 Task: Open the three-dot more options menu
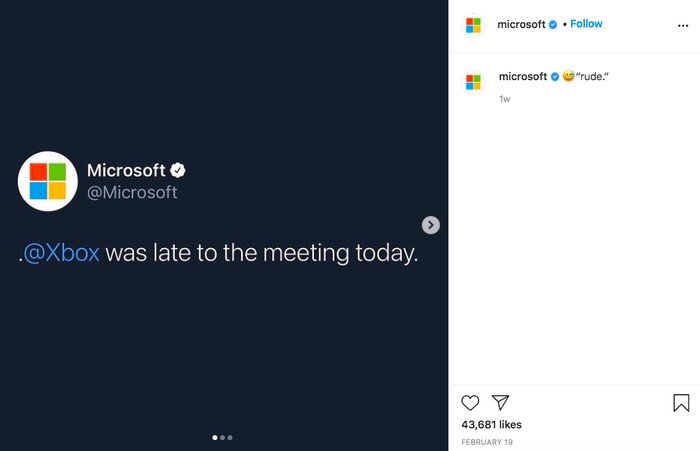pos(683,26)
